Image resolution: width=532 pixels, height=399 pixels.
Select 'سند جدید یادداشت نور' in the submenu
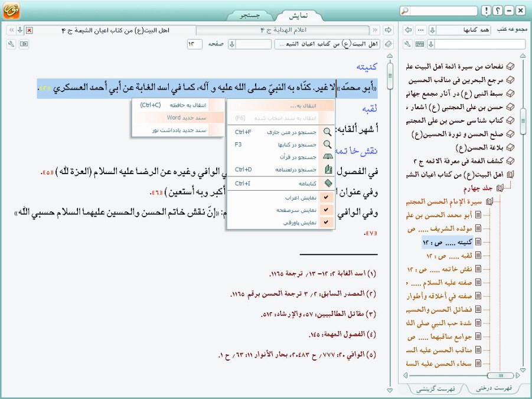(x=178, y=130)
